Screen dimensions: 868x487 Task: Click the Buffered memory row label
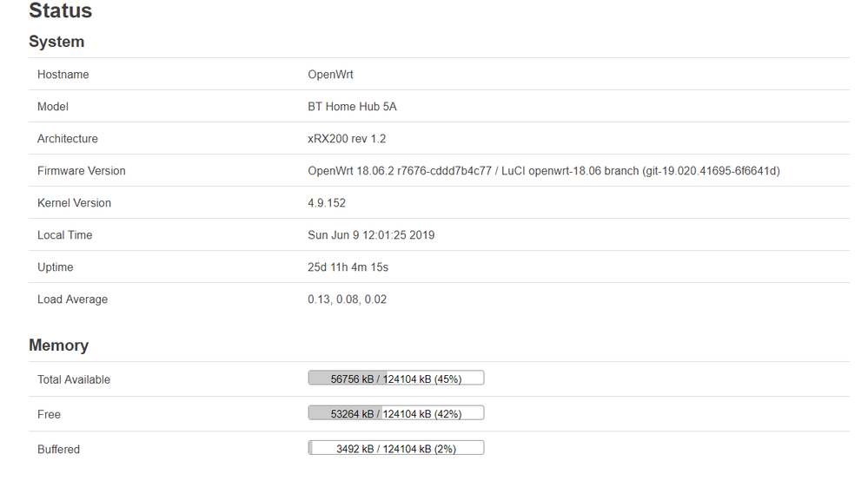tap(58, 449)
